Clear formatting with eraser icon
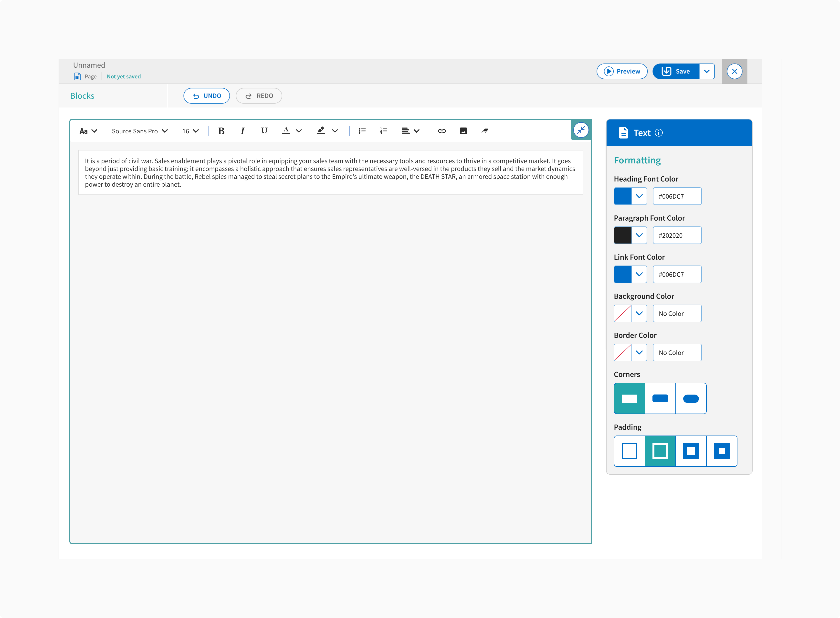 click(x=485, y=131)
